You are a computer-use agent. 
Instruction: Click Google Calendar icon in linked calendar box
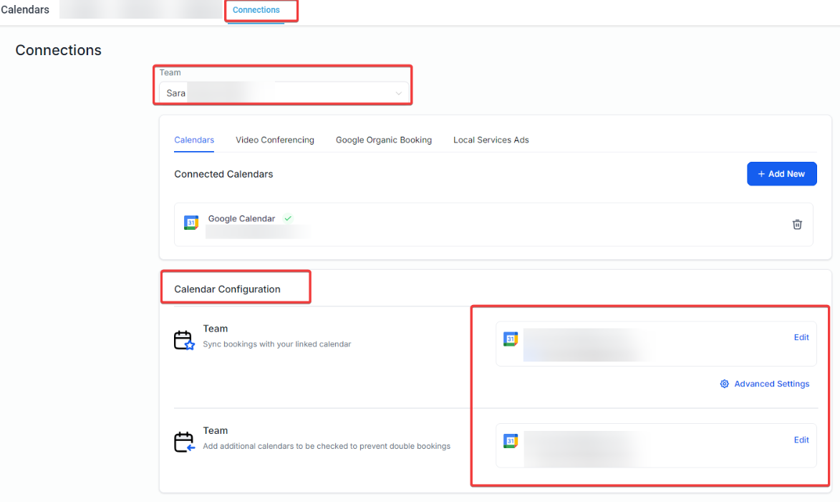pyautogui.click(x=511, y=339)
